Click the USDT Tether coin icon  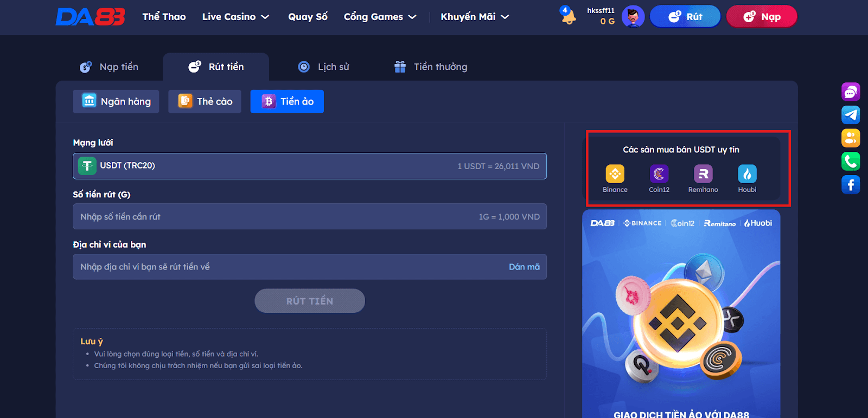87,166
